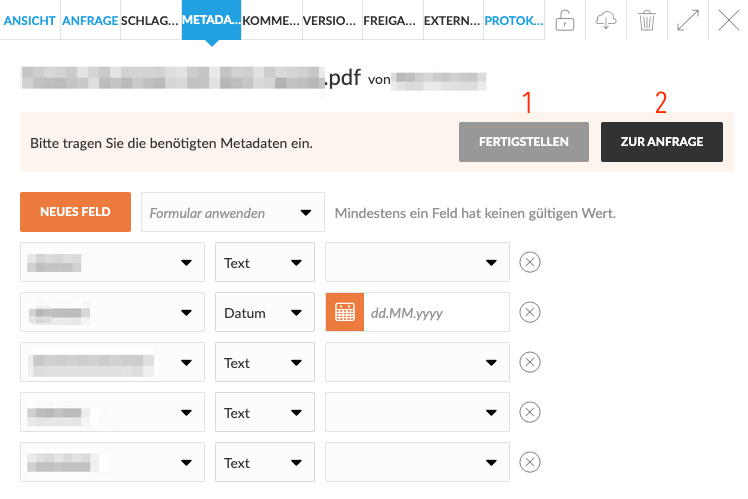Switch to the VERSIO... tab
This screenshot has height=499, width=748.
[332, 21]
